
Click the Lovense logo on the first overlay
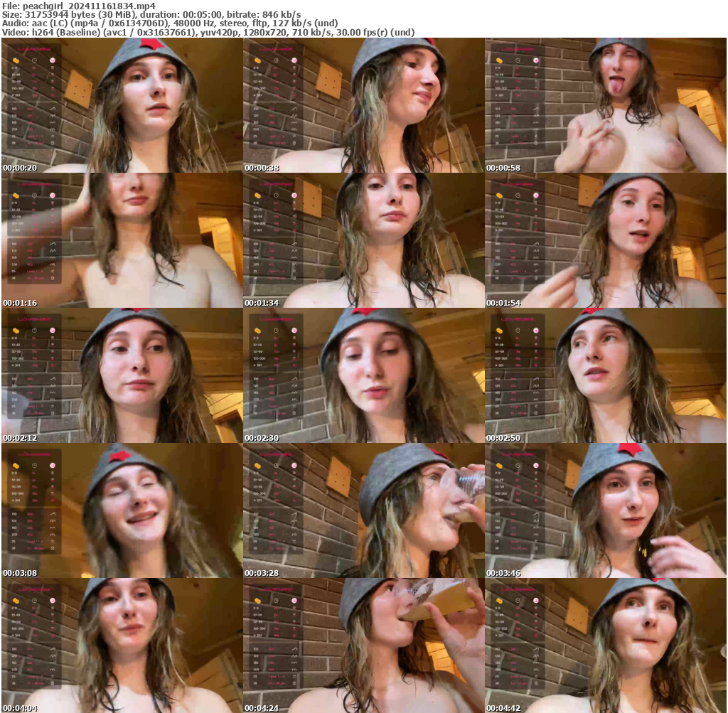[x=34, y=49]
